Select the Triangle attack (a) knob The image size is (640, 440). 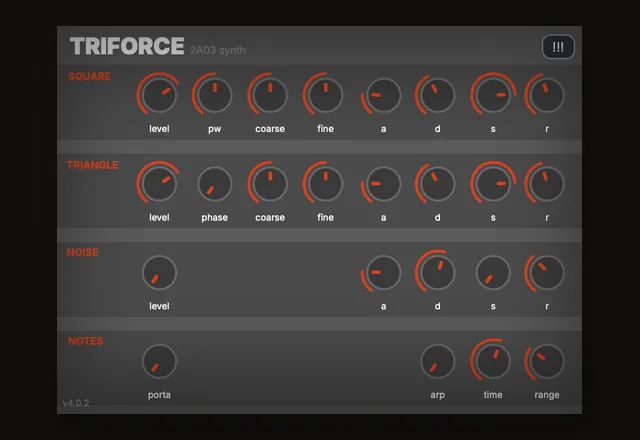click(383, 184)
